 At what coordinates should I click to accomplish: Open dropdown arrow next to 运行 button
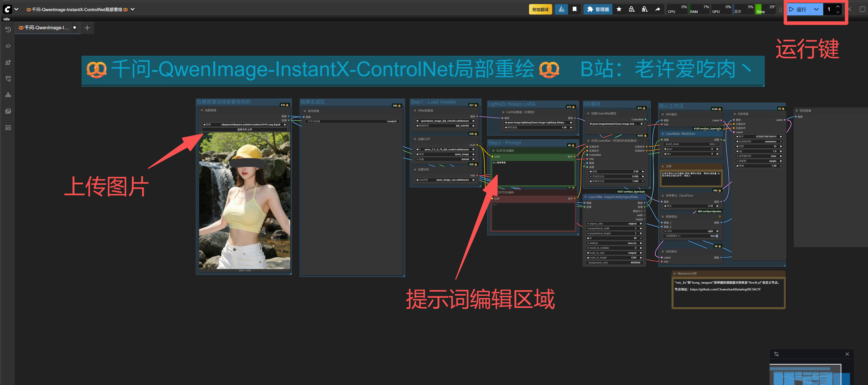tap(816, 10)
